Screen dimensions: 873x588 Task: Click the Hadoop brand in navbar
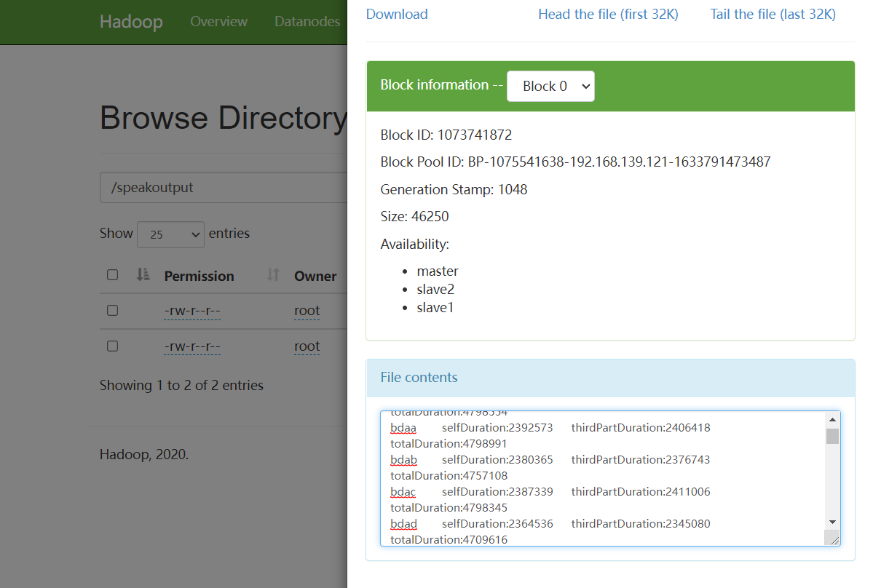coord(131,22)
